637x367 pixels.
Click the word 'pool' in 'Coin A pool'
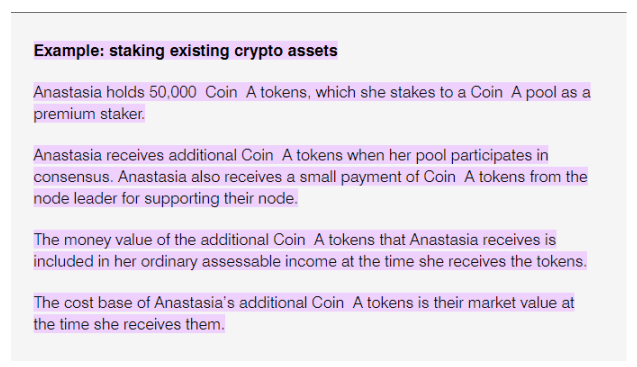(x=541, y=93)
